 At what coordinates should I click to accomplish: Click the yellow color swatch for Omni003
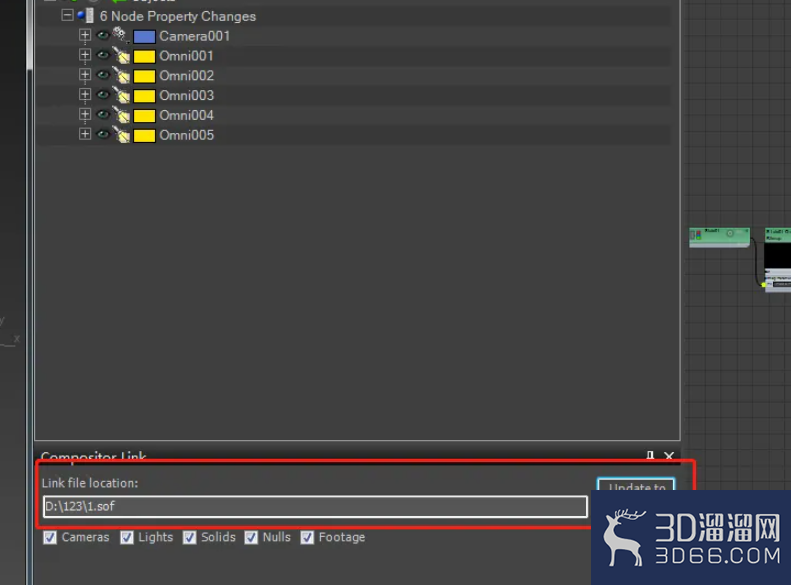point(144,96)
